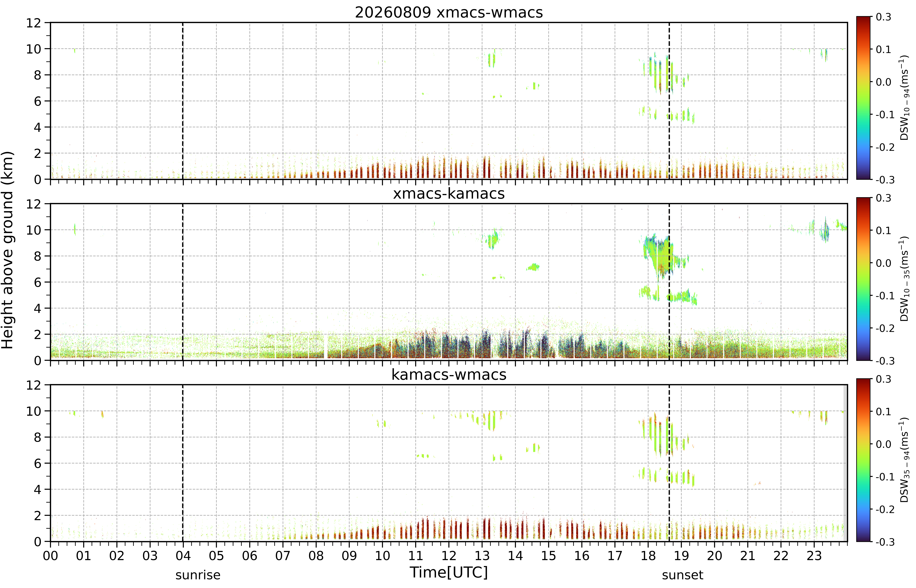Click the 'Height above ground (km)' y-axis label
Image resolution: width=916 pixels, height=588 pixels.
pyautogui.click(x=8, y=250)
